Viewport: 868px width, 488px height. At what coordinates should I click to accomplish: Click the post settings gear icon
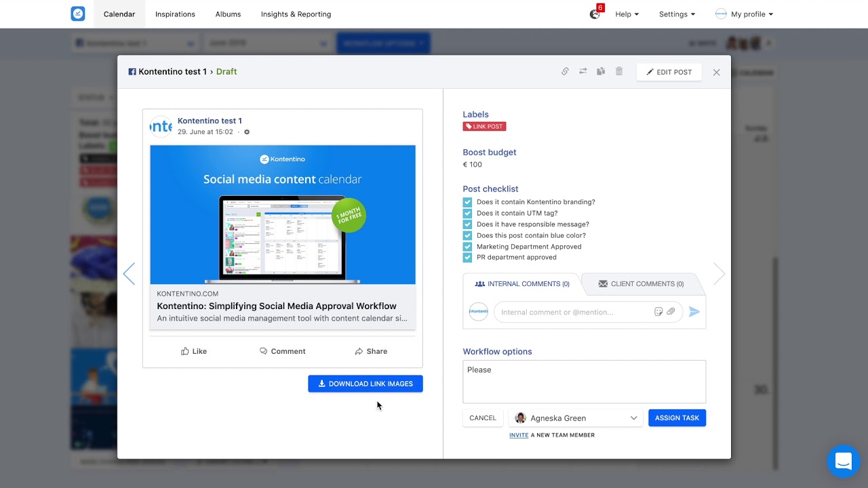(x=247, y=132)
